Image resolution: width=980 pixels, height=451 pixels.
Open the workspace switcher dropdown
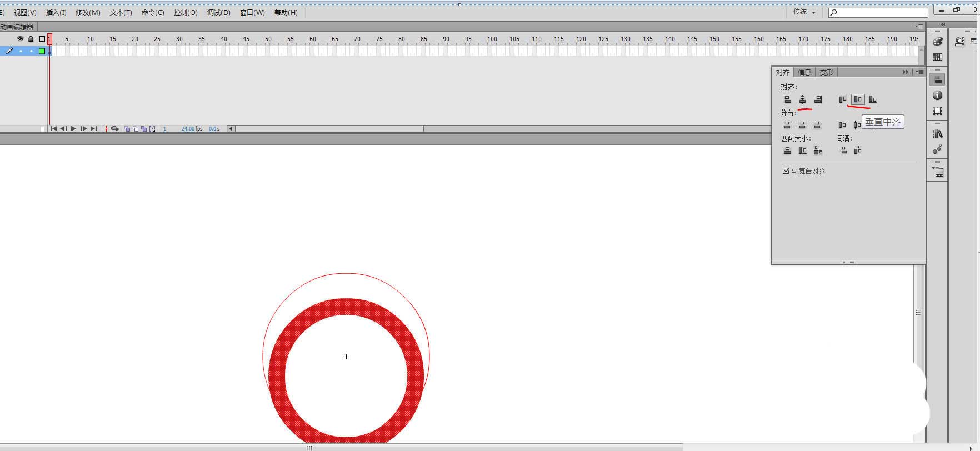[804, 12]
